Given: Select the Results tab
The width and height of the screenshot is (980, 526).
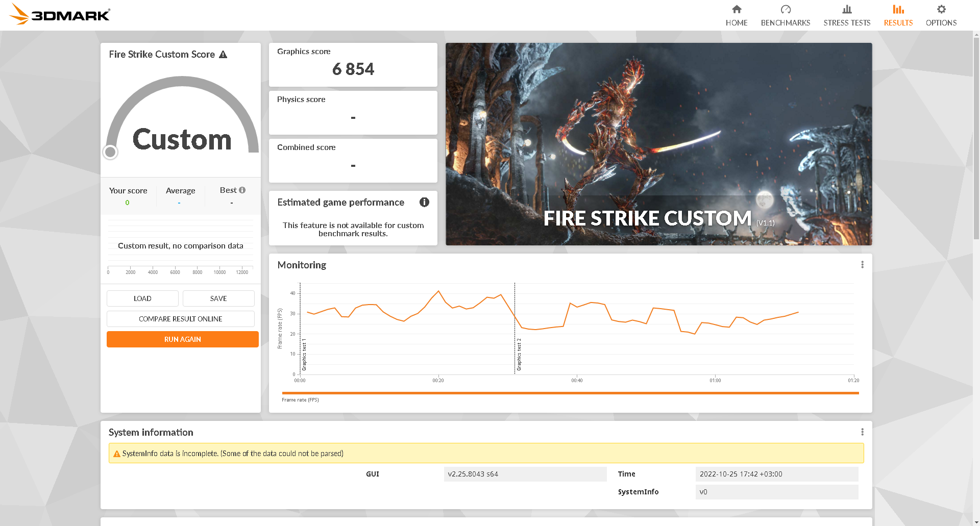Looking at the screenshot, I should (898, 15).
